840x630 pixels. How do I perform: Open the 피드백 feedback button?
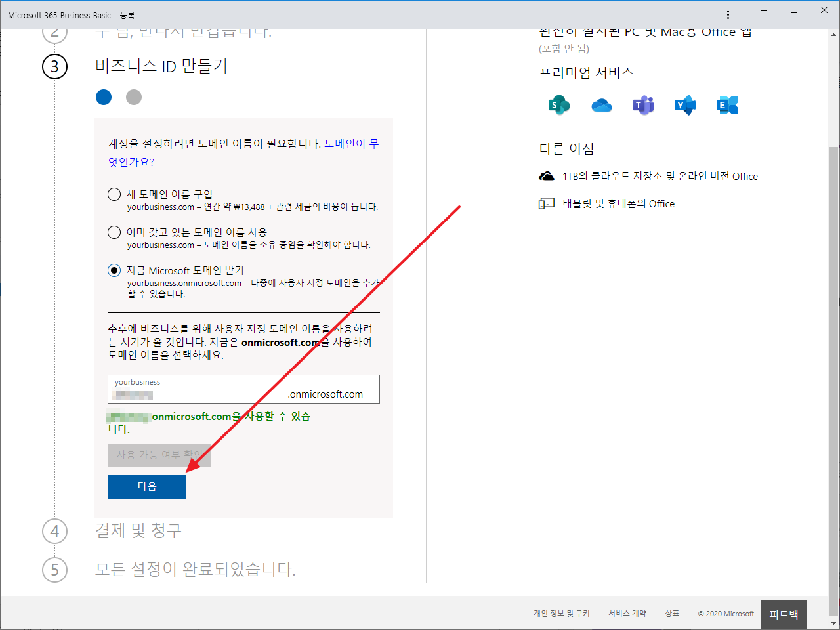784,615
